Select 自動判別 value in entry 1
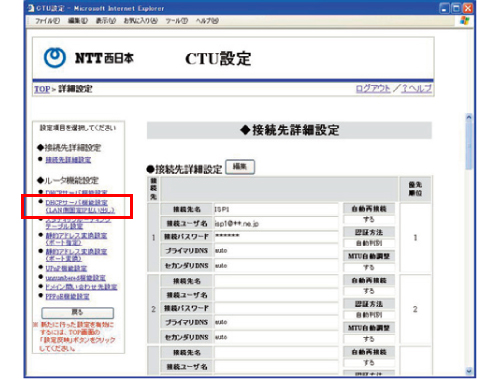Screen dimensions: 500x379 tap(369, 243)
